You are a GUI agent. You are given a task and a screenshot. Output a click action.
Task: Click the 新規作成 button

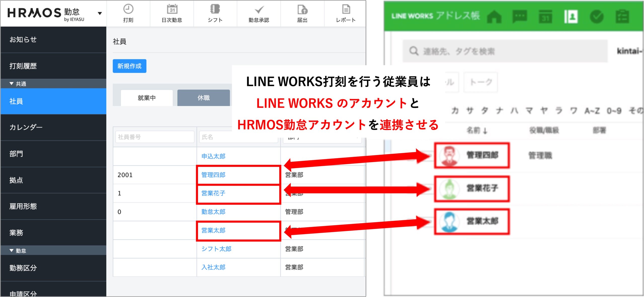point(130,66)
